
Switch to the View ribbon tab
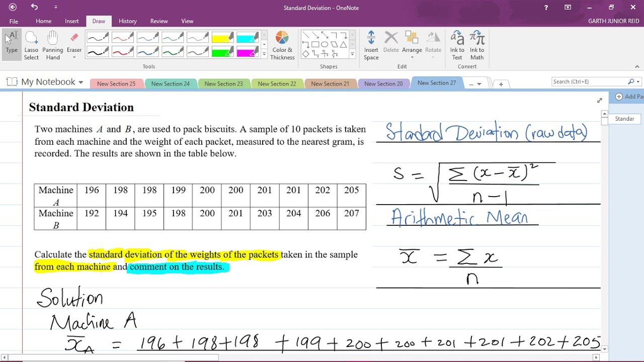[187, 21]
